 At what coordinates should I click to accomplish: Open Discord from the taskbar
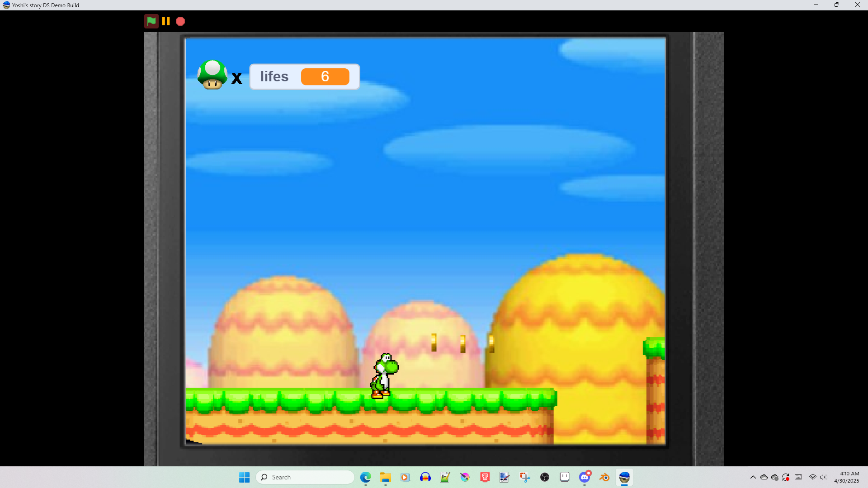click(585, 477)
